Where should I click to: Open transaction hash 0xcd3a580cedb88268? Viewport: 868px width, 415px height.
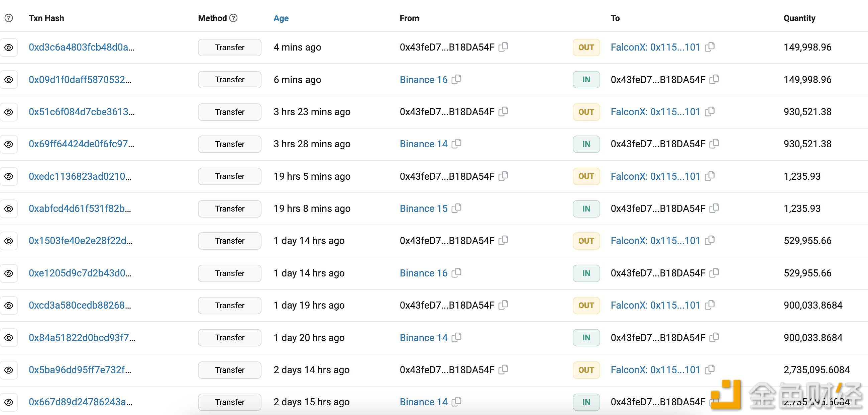coord(80,305)
